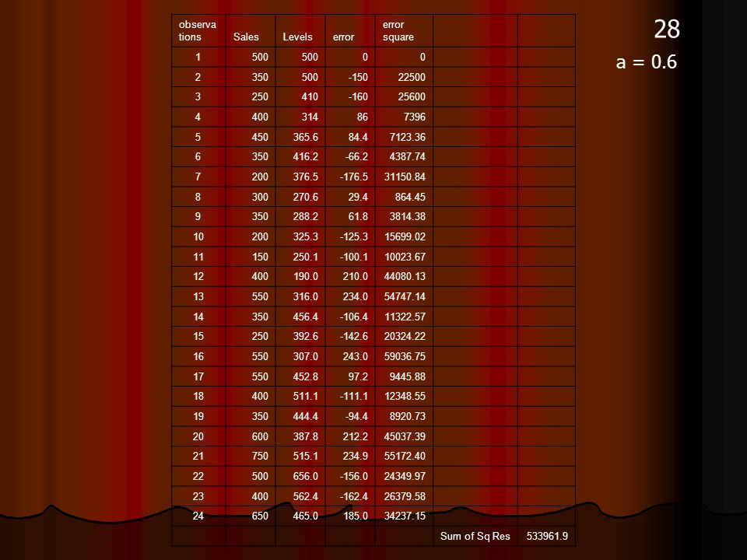Select the 'Sum of Sq Res' label
The image size is (747, 560).
point(475,536)
